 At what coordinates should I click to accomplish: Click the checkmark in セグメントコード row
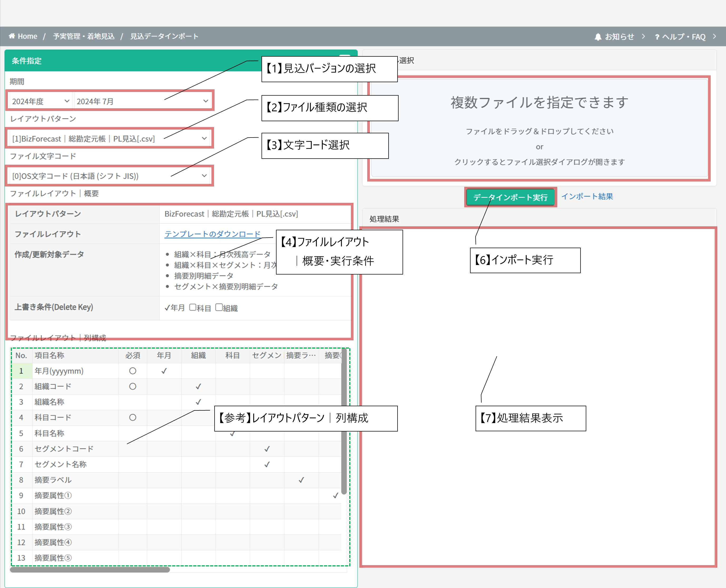coord(267,449)
